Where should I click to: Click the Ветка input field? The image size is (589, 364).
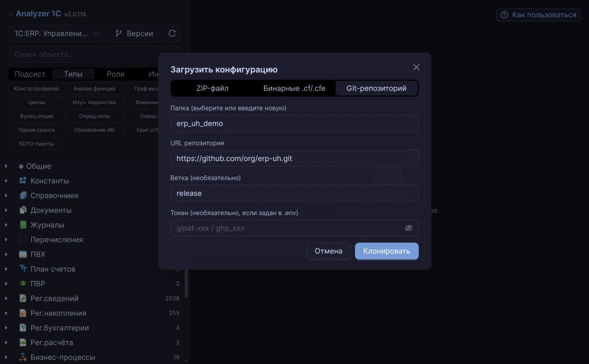point(294,193)
